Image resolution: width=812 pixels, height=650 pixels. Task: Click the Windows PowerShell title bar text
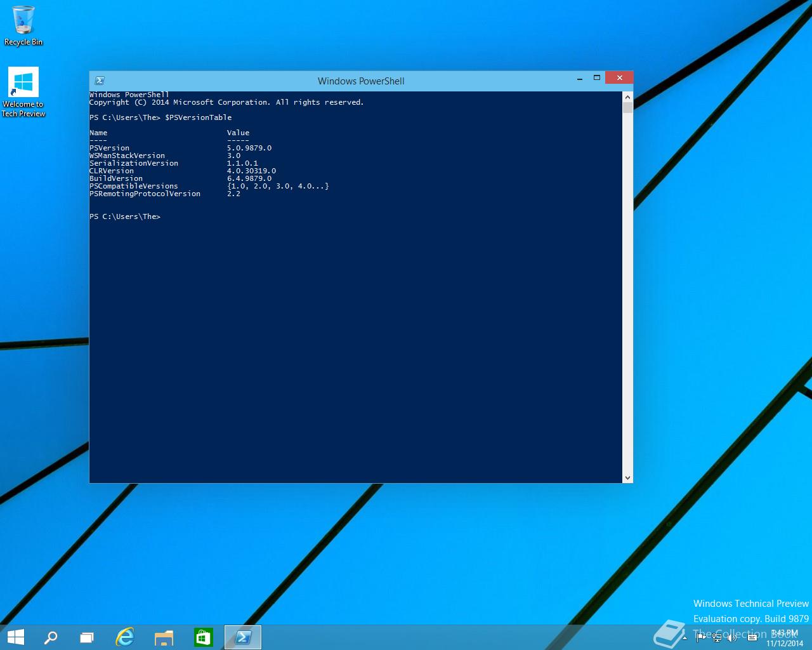pyautogui.click(x=361, y=81)
